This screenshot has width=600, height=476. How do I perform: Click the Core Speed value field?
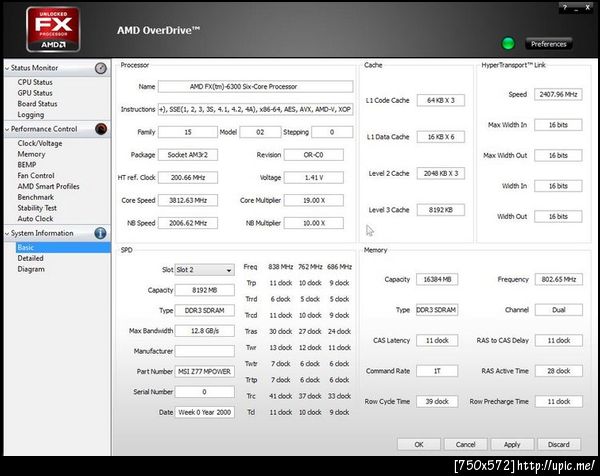click(x=188, y=201)
